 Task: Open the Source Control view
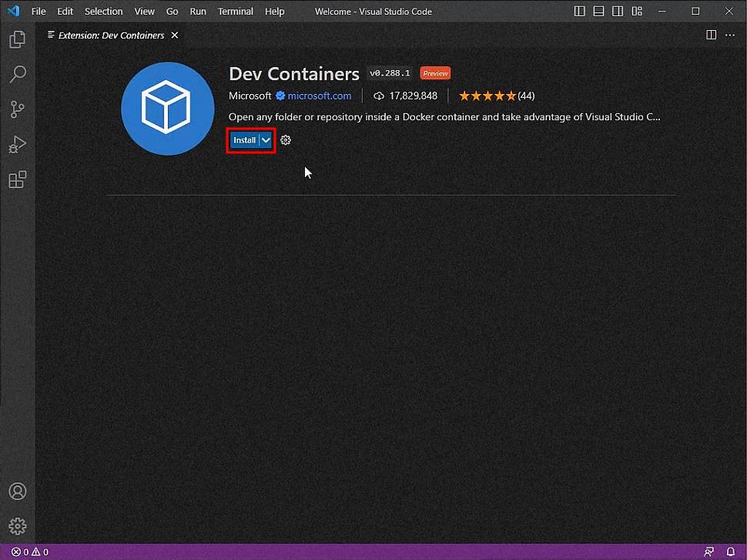[x=18, y=109]
